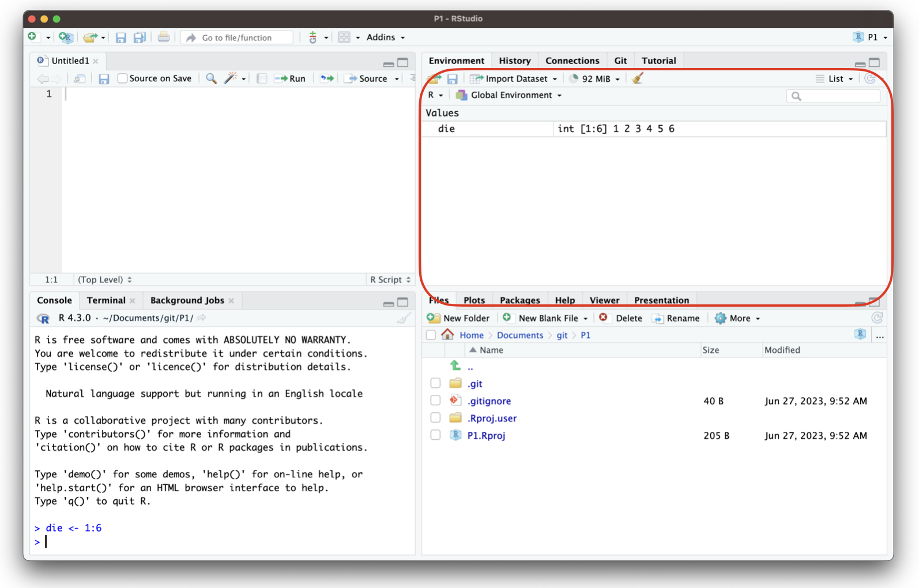
Task: Click the magnifier find/replace icon in editor
Action: [x=212, y=78]
